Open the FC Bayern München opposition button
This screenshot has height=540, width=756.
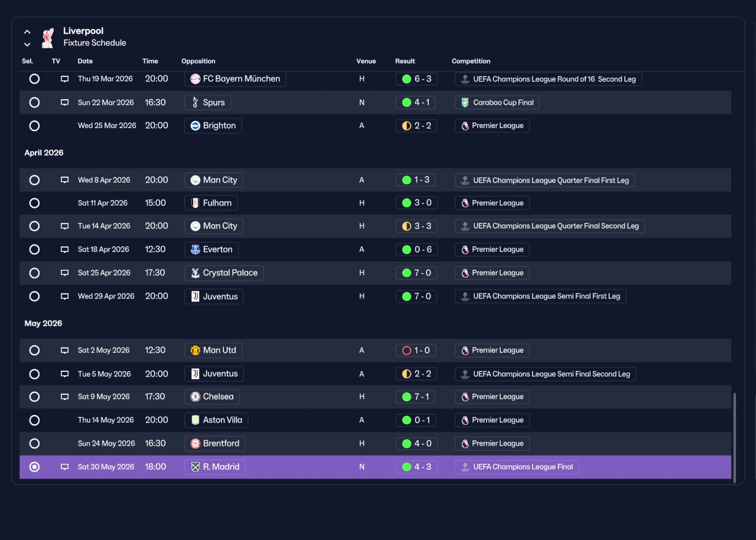(235, 79)
